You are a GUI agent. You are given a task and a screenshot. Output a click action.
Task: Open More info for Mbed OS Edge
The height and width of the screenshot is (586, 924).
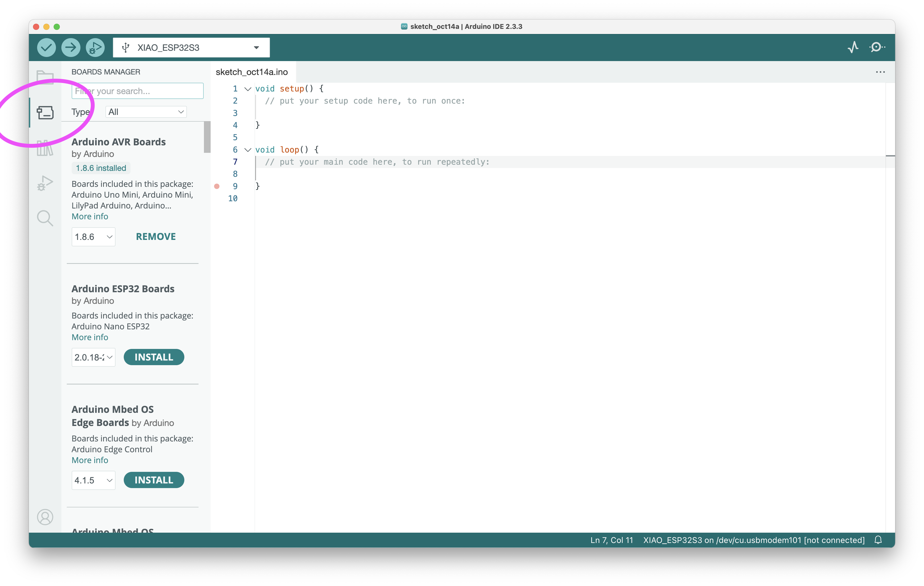tap(90, 460)
